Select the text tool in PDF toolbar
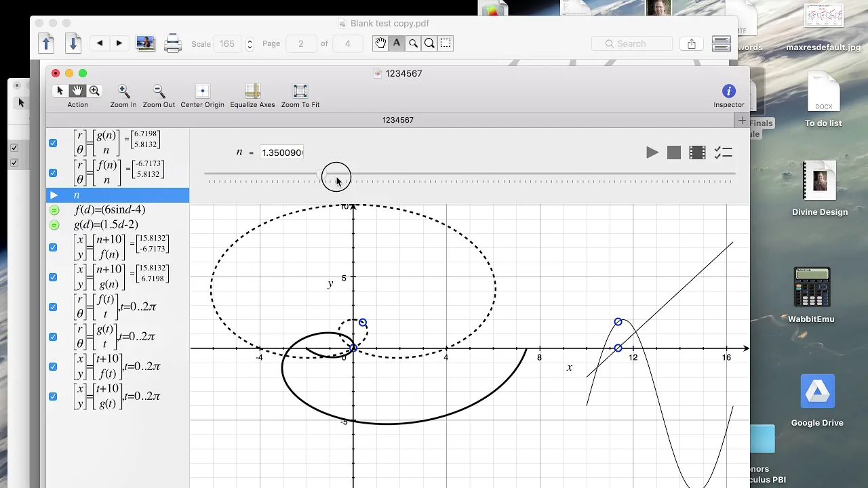 point(397,43)
